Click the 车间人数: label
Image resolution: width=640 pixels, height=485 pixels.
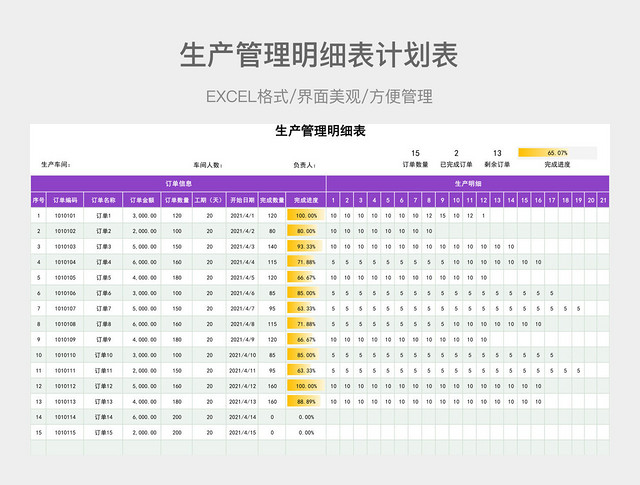(208, 165)
